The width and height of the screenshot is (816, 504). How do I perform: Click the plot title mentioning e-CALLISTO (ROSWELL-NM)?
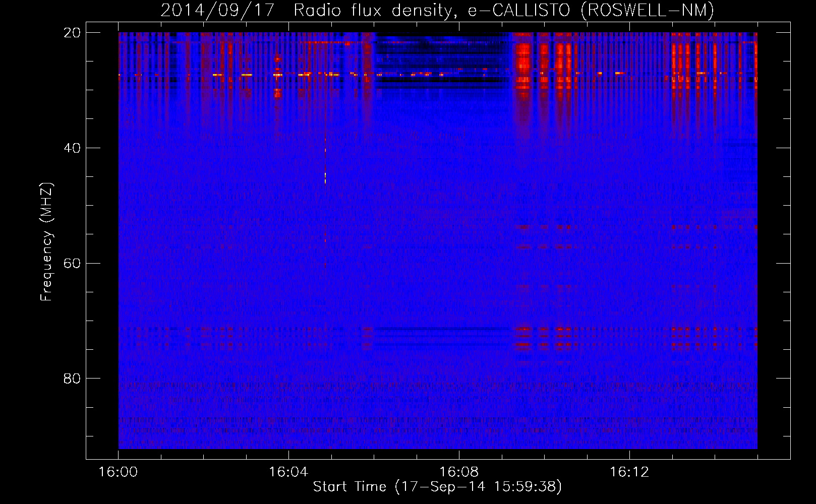tap(437, 10)
